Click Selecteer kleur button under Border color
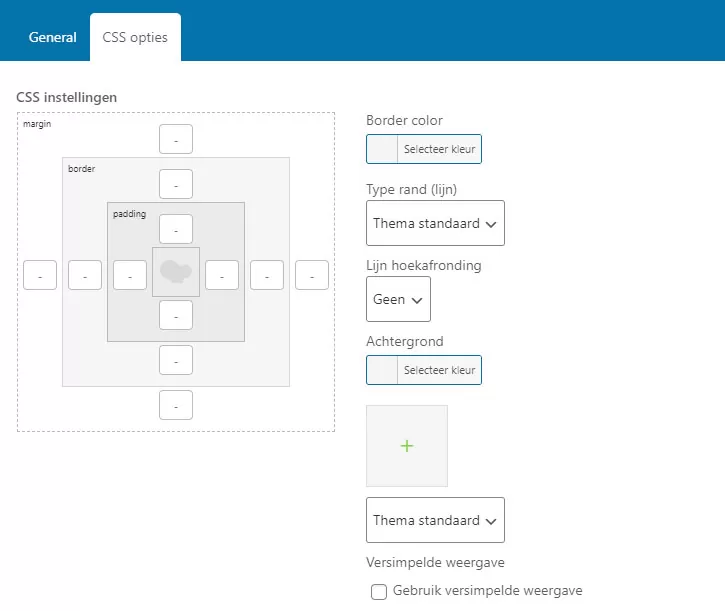The image size is (725, 611). tap(439, 150)
